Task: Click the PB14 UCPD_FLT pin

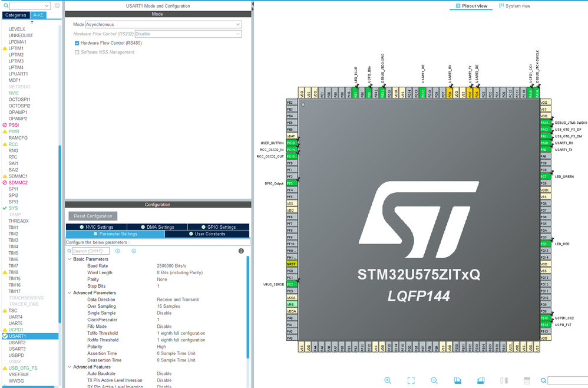Action: 546,324
